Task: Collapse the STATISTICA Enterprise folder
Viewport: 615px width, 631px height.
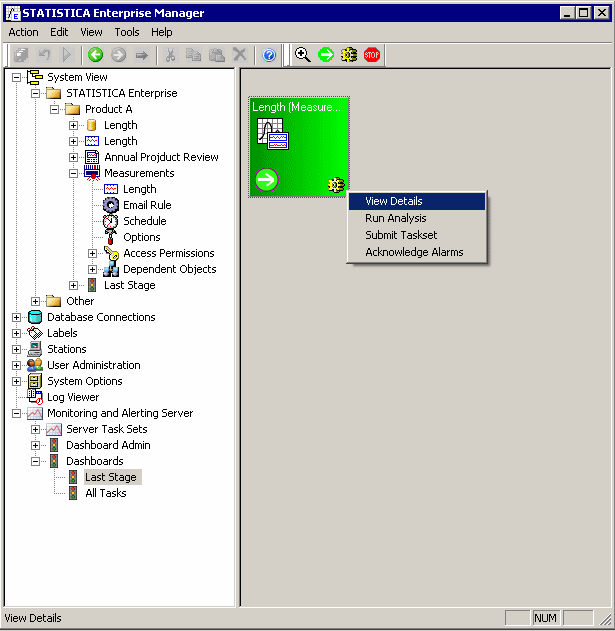Action: click(35, 93)
